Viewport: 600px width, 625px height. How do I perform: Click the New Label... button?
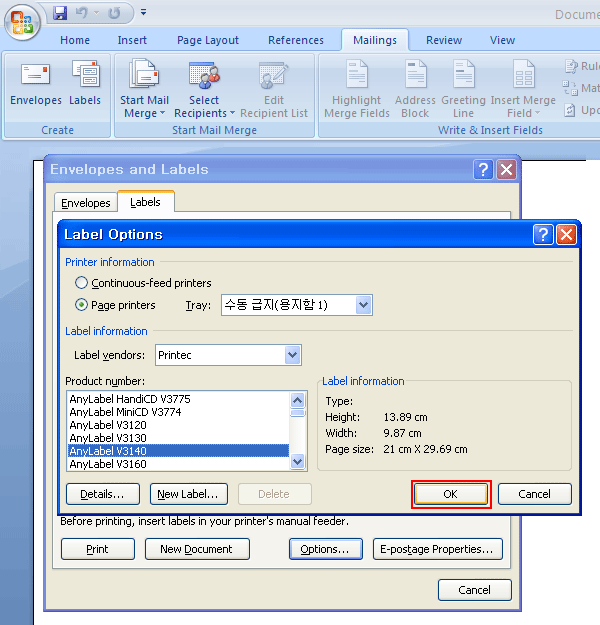[189, 494]
